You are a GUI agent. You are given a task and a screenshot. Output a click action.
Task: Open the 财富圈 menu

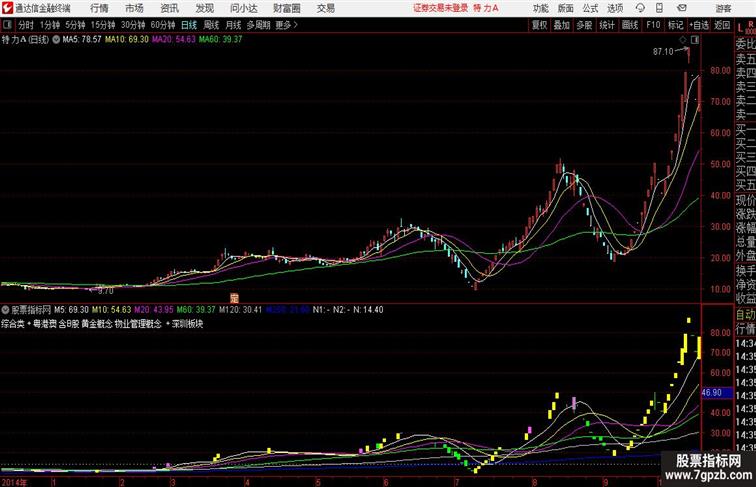pyautogui.click(x=287, y=8)
